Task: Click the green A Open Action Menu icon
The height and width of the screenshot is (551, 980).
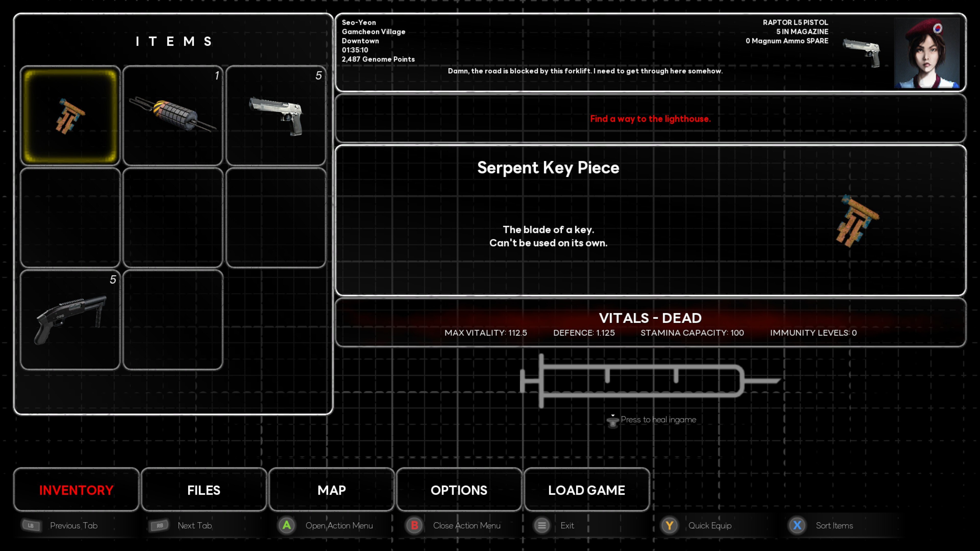Action: click(287, 525)
